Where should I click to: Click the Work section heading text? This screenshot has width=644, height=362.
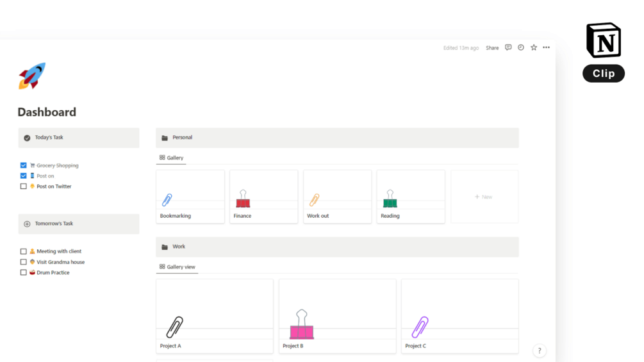click(x=179, y=247)
